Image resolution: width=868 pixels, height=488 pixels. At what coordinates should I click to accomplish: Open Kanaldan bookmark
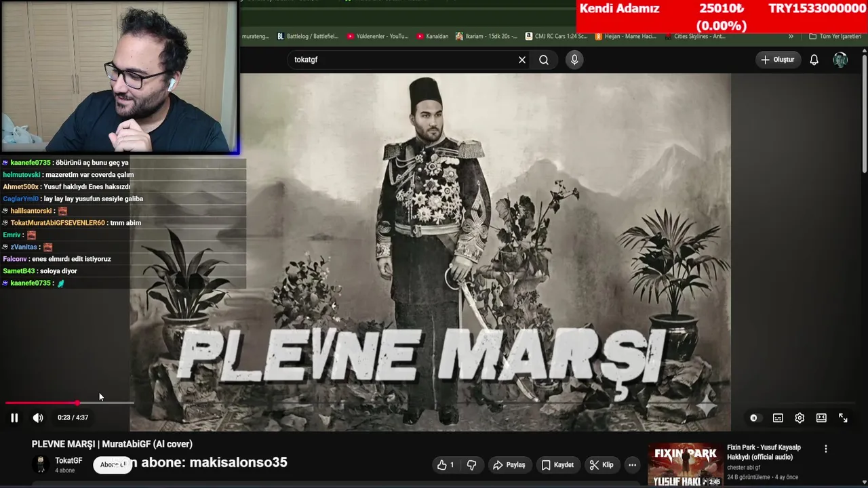coord(433,37)
